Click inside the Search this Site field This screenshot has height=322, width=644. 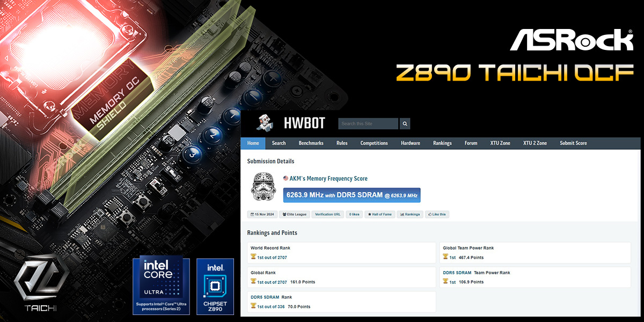[x=367, y=123]
